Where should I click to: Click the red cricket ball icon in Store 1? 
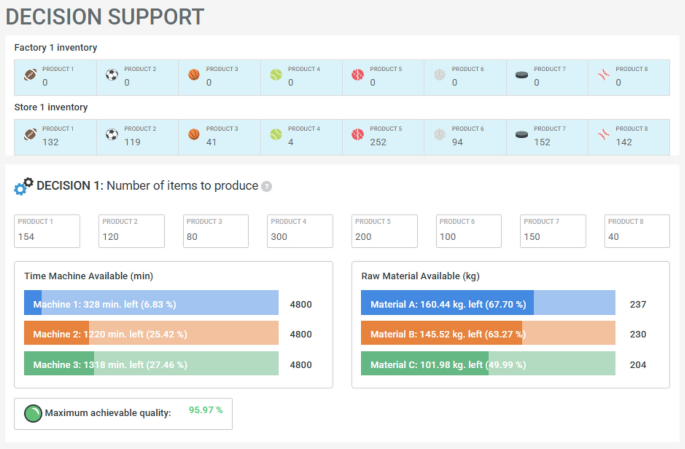click(x=358, y=134)
